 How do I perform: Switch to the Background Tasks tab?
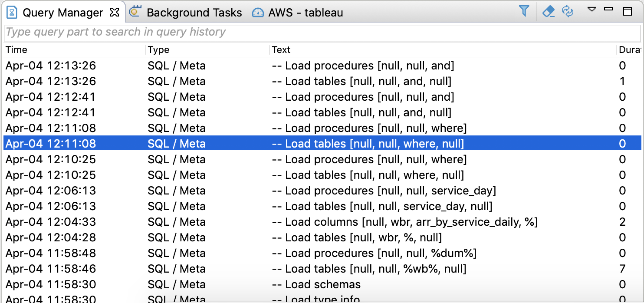[x=194, y=12]
